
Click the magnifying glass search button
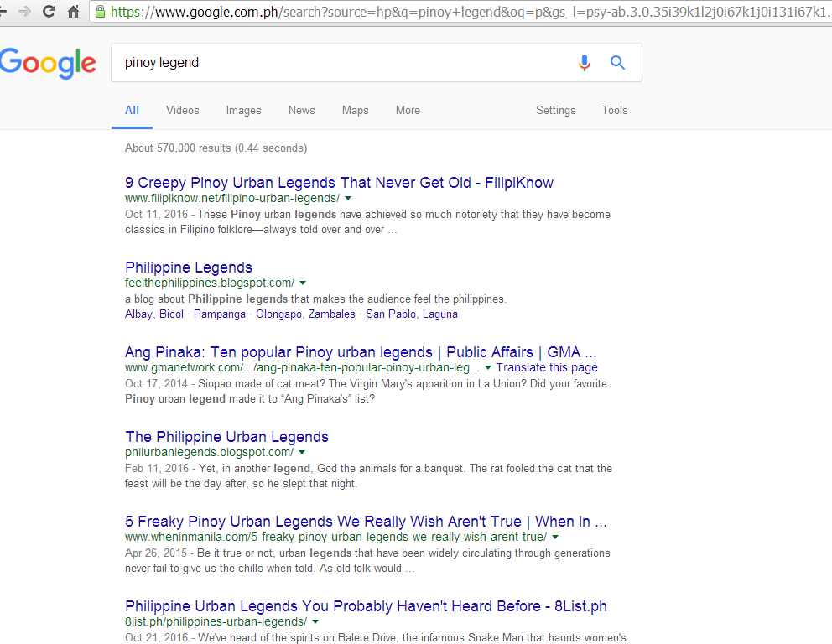(x=618, y=62)
